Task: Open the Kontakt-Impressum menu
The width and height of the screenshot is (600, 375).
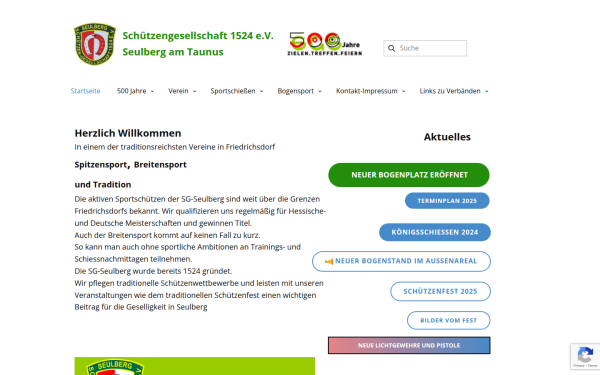Action: tap(367, 91)
